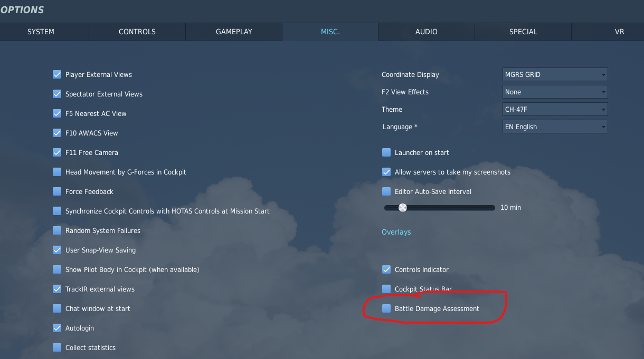Screen dimensions: 644x359
Task: Enable Head Movement by G-Forces
Action: (57, 172)
